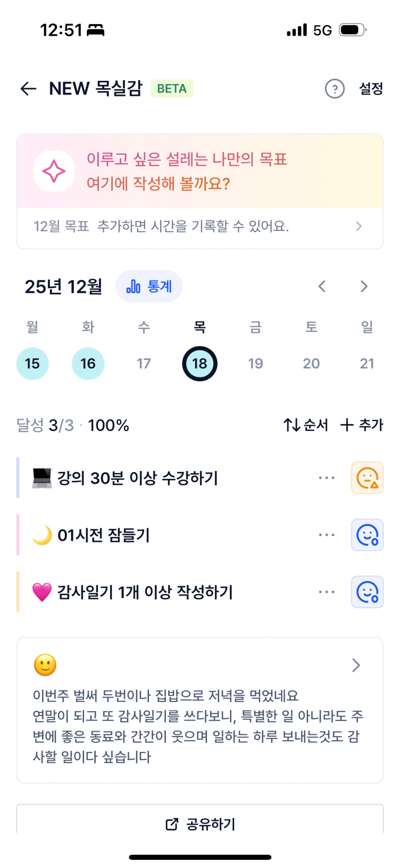Screen dimensions: 400x868
Task: Open 설정 settings
Action: tap(371, 89)
